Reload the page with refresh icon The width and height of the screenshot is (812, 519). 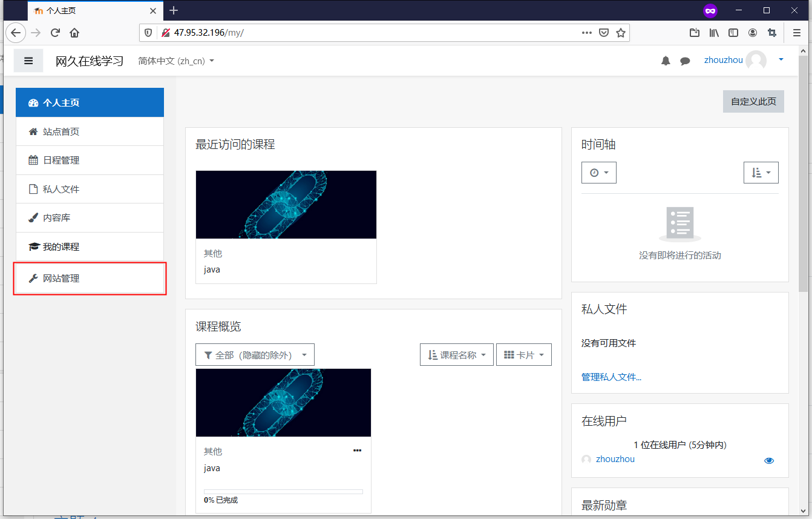pos(55,33)
